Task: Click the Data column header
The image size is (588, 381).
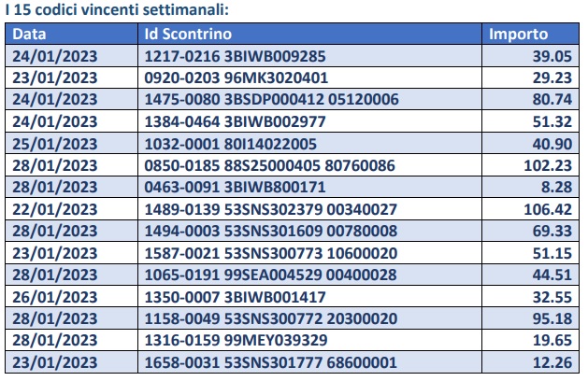Action: pyautogui.click(x=72, y=35)
